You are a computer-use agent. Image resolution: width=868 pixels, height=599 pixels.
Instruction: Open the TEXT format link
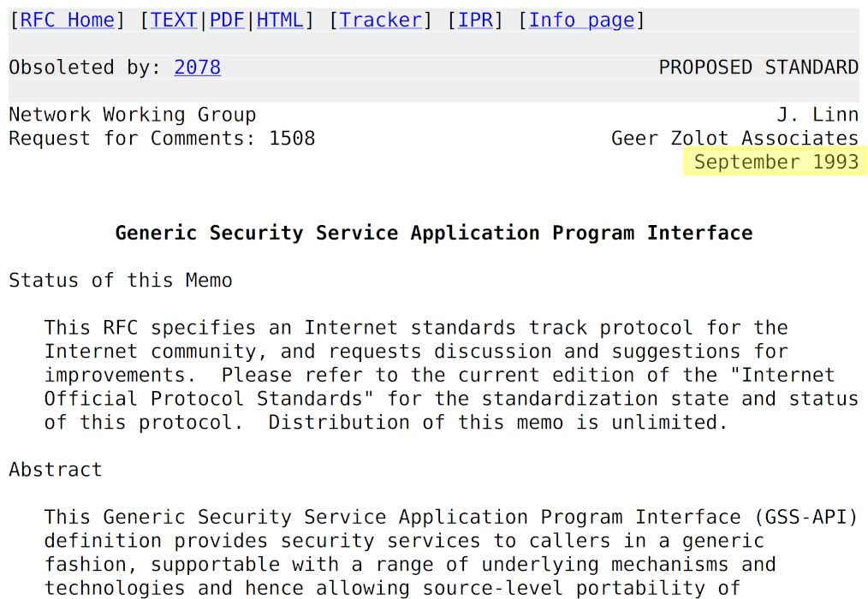click(174, 21)
